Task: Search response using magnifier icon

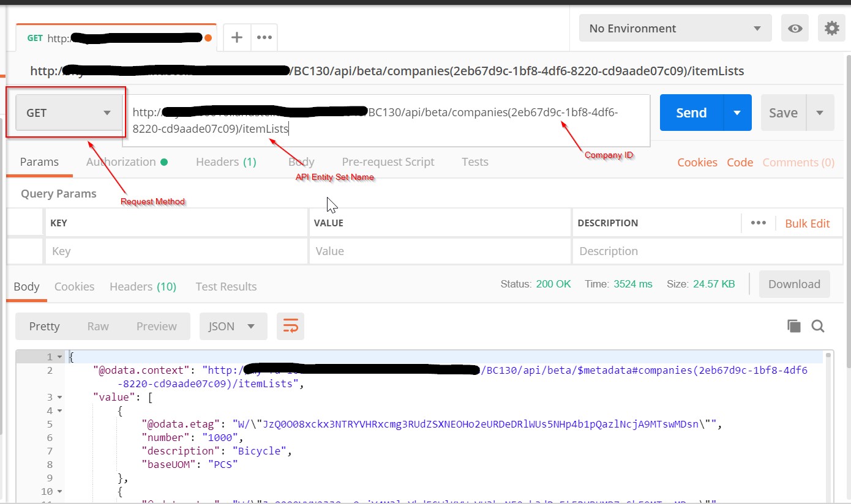Action: pyautogui.click(x=818, y=326)
